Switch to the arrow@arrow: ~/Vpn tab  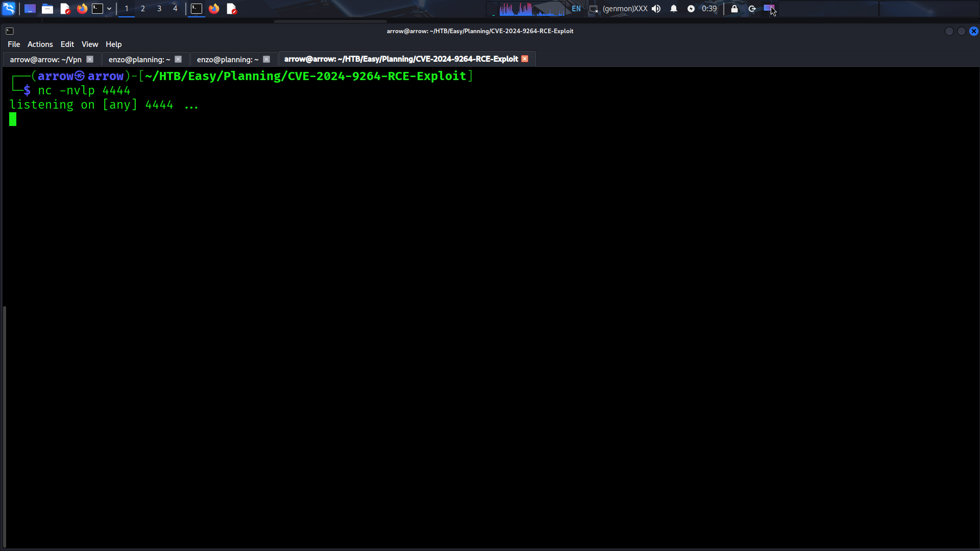pyautogui.click(x=45, y=60)
